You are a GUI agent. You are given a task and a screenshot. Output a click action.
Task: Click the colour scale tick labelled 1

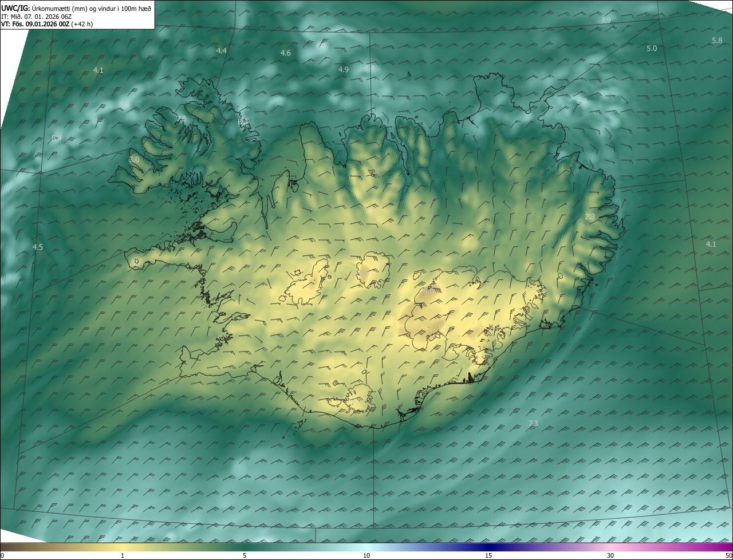coord(123,555)
